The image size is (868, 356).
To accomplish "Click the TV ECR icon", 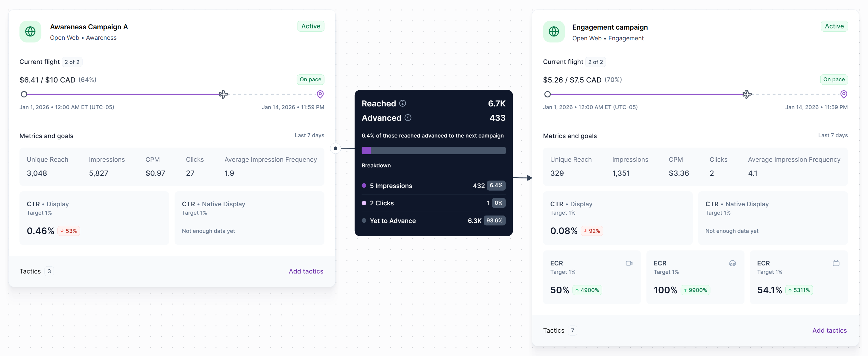I will coord(836,263).
